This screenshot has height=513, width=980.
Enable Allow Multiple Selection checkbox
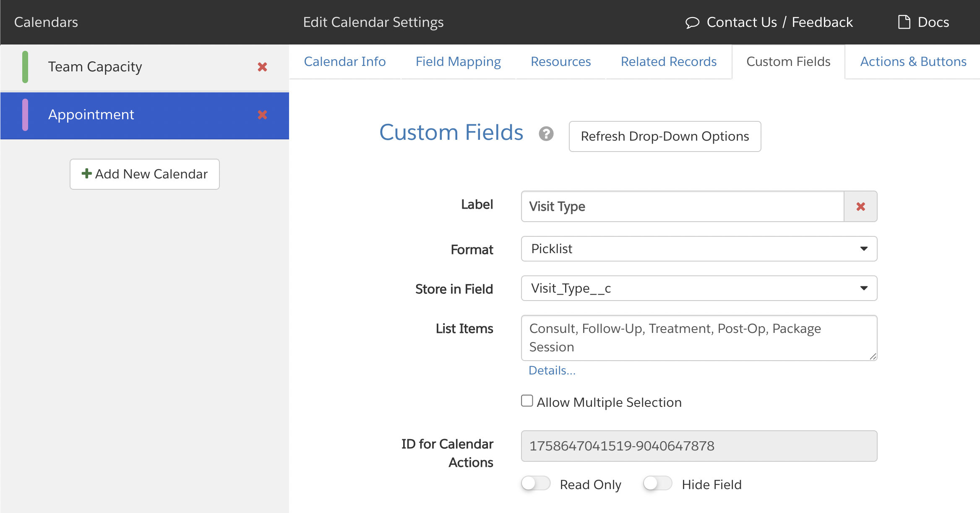coord(527,401)
